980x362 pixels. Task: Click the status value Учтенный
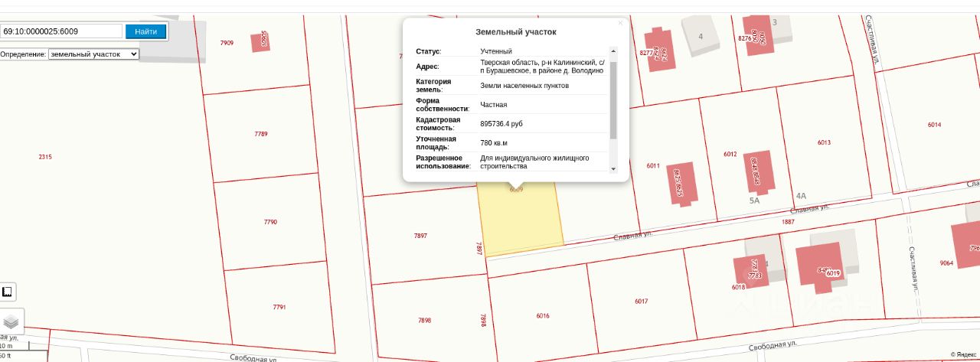tap(496, 51)
